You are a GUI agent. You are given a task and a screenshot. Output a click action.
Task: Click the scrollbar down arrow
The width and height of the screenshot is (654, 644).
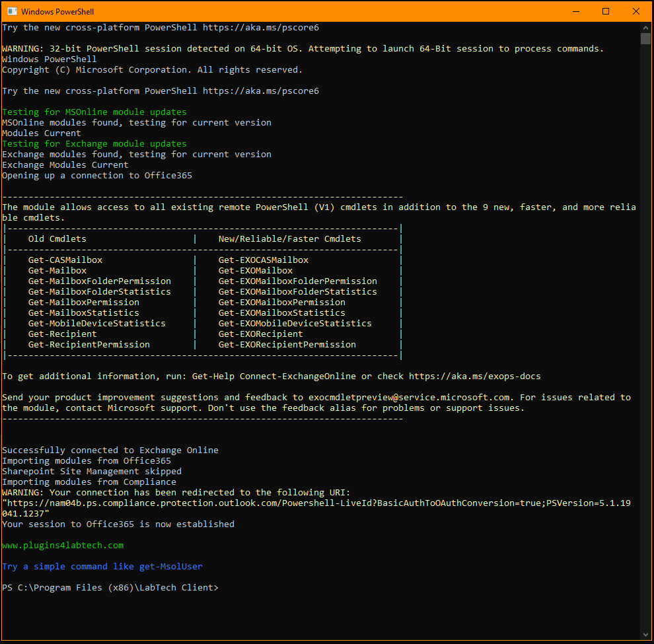pyautogui.click(x=645, y=634)
